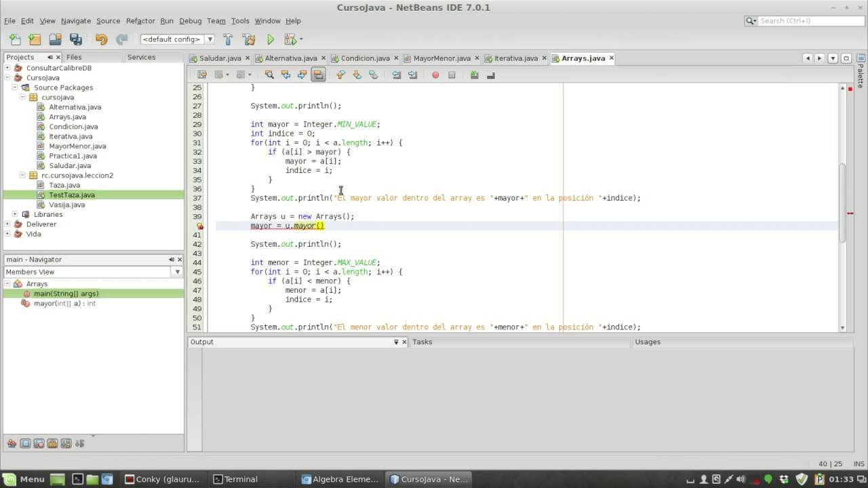Viewport: 868px width, 488px height.
Task: Click the Previous Bookmark icon
Action: [x=340, y=75]
